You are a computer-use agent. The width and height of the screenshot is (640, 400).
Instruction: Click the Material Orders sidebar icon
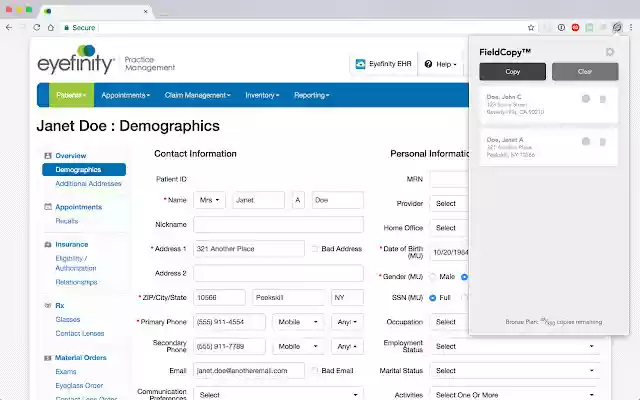(x=48, y=358)
